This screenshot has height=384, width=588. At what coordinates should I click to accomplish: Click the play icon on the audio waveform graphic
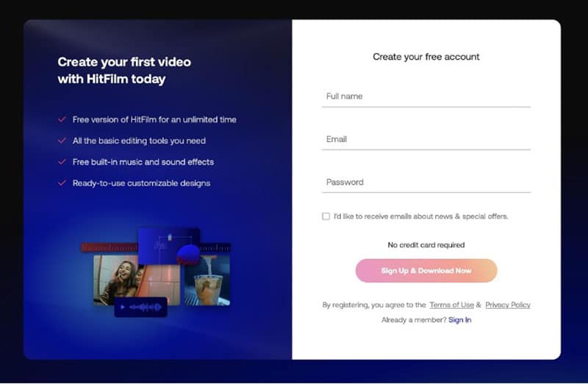point(122,307)
